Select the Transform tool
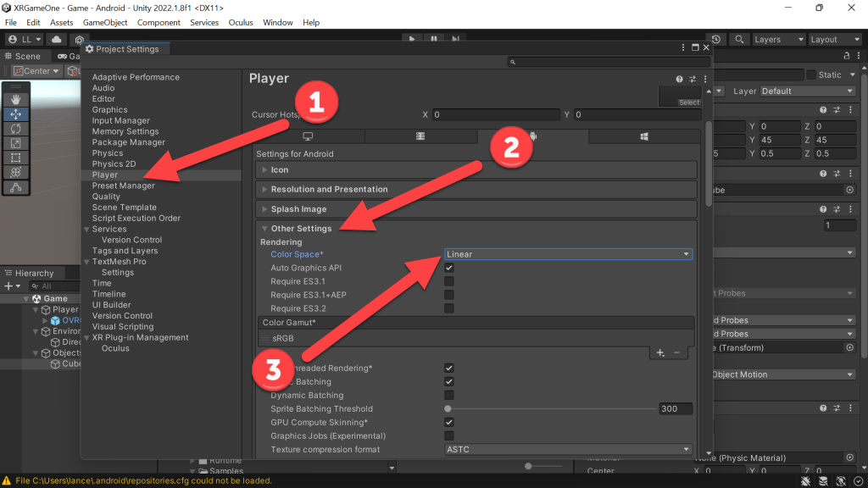Screen dimensions: 868x488 (x=15, y=173)
